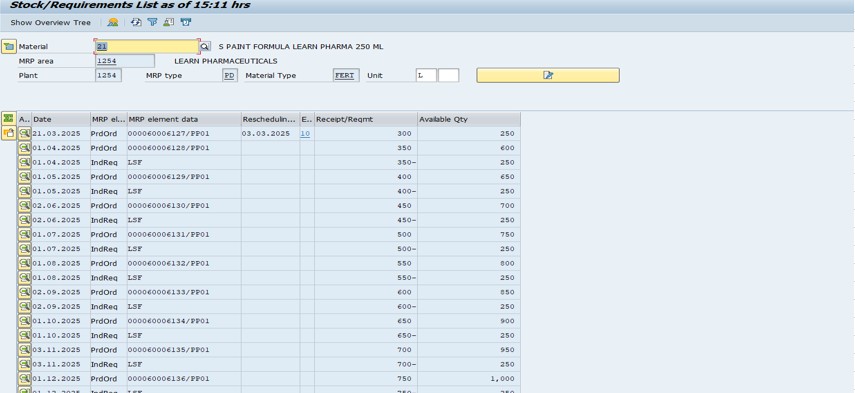
Task: Click the Date column header
Action: coord(61,119)
